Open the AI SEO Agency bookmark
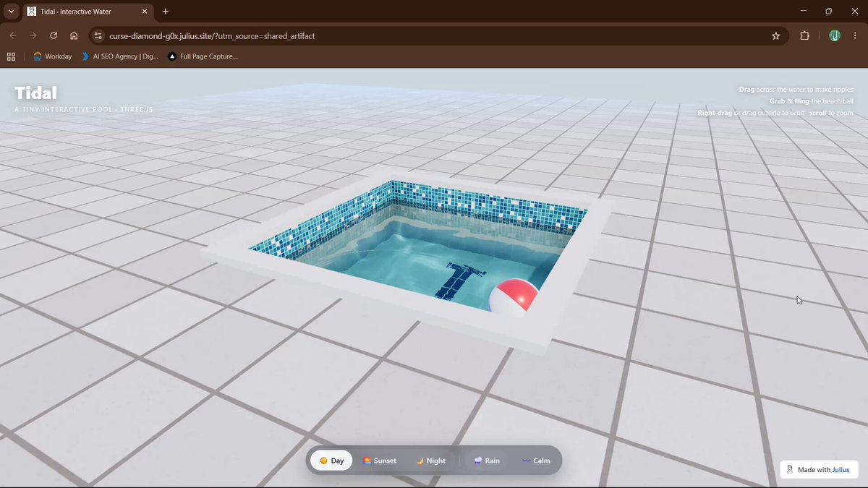 120,56
